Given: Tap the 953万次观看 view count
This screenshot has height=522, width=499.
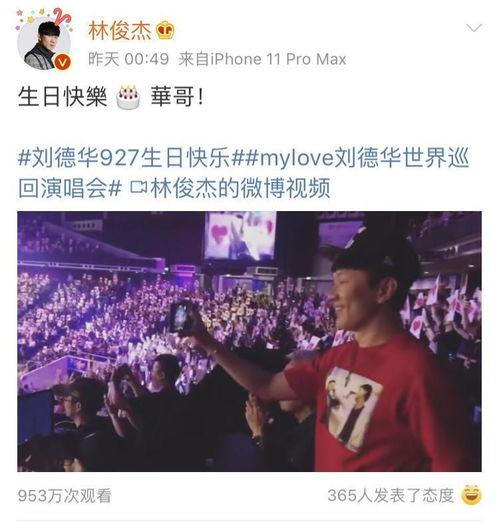Looking at the screenshot, I should [x=64, y=496].
